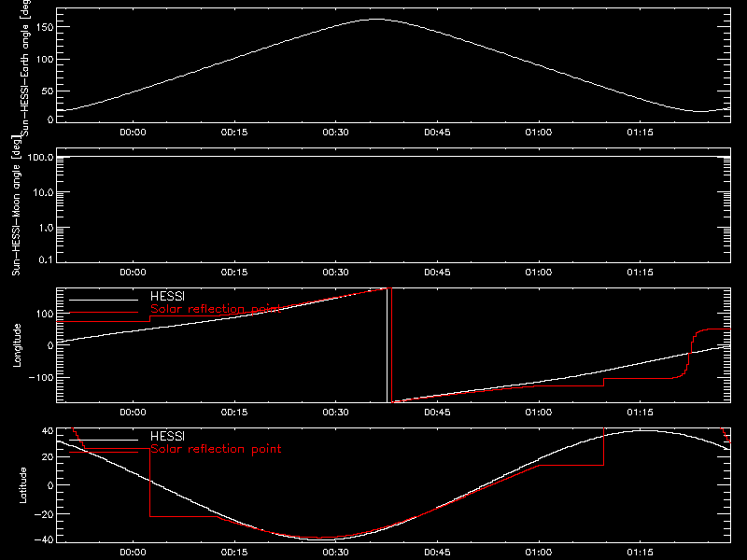Click the Longitude y-axis title

(x=17, y=345)
